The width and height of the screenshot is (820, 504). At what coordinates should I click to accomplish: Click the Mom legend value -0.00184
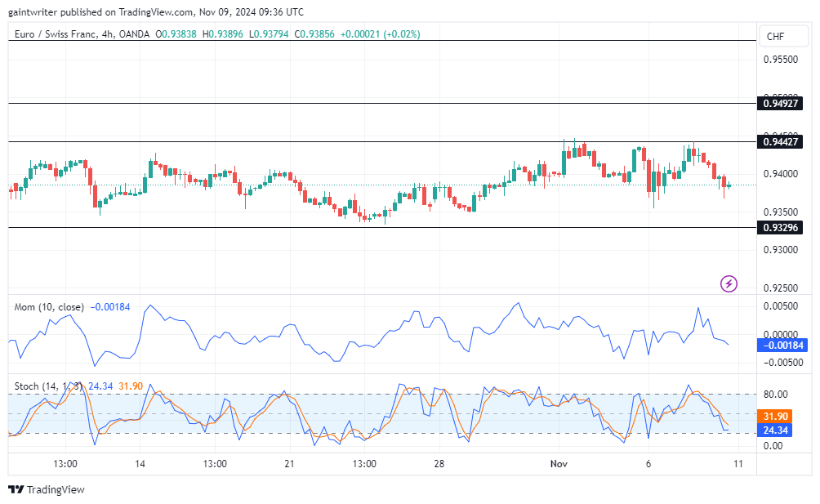(109, 307)
